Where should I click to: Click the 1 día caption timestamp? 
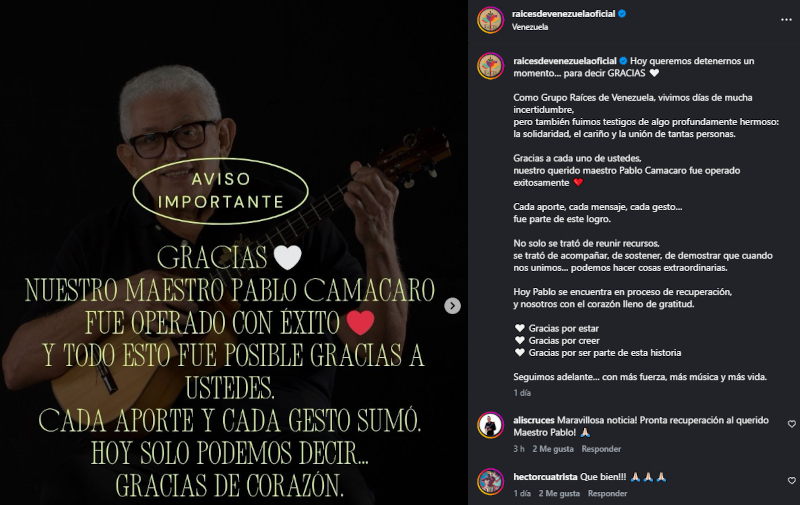522,393
